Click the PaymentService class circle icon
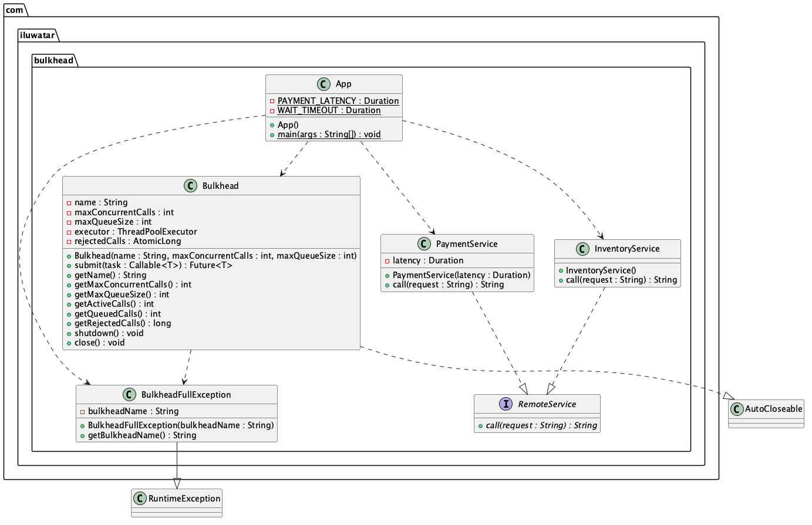Screen dimensions: 812x525 pos(424,244)
